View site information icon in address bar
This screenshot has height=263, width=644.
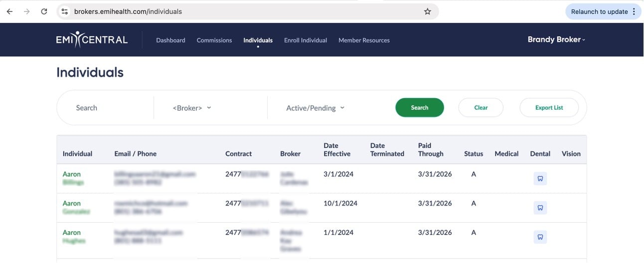pyautogui.click(x=64, y=11)
